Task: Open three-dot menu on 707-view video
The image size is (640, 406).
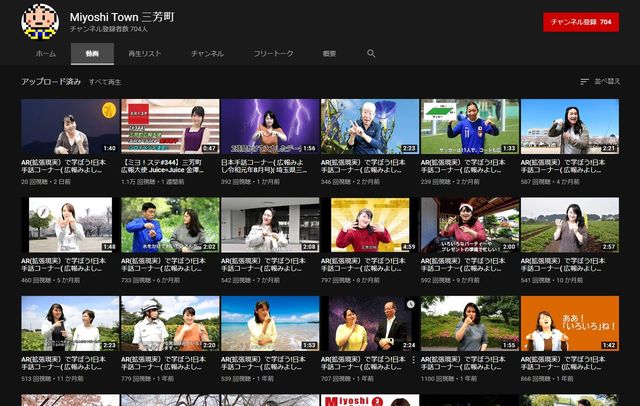Action: [413, 360]
